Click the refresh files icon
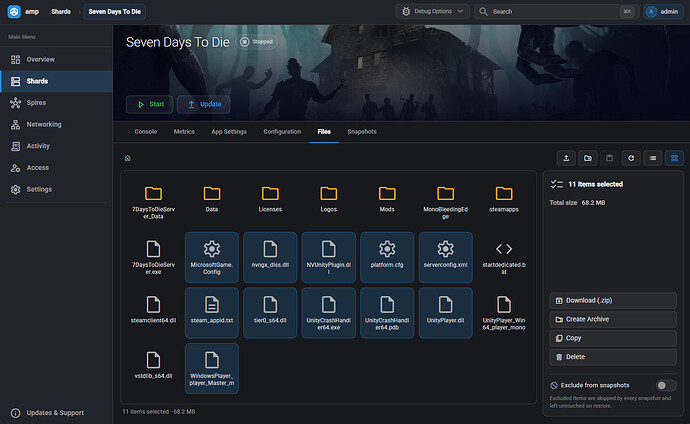Viewport: 690px width, 424px height. [x=631, y=158]
